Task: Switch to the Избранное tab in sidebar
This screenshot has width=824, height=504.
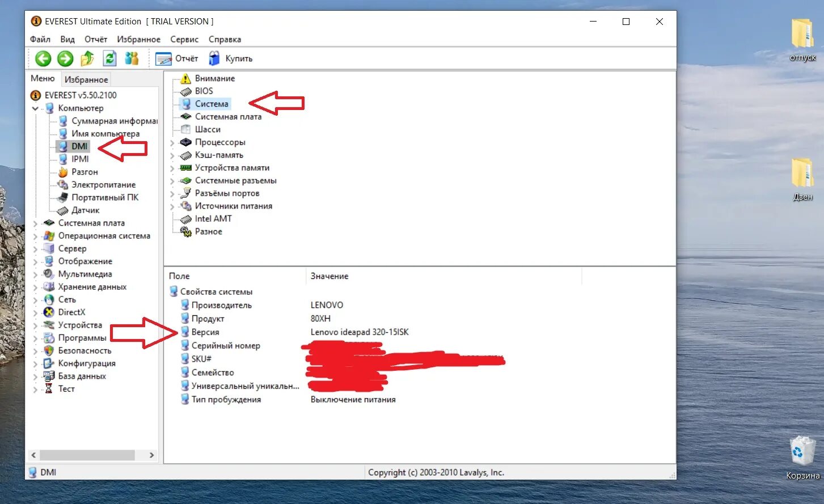Action: click(86, 79)
